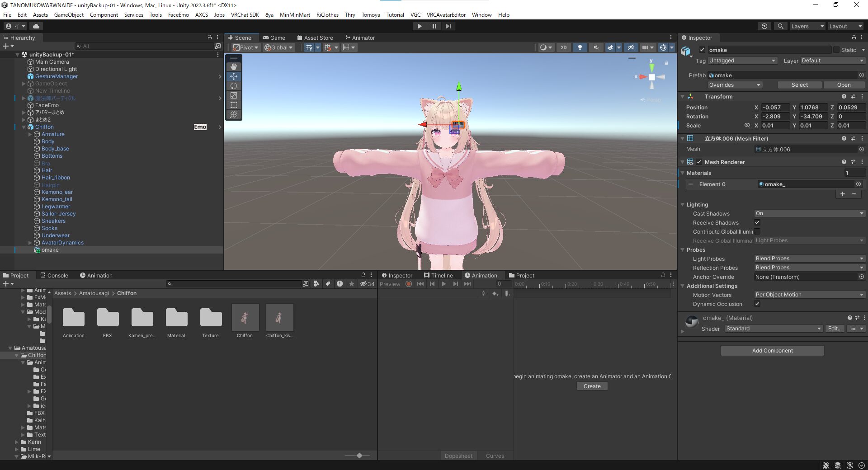Screen dimensions: 868x470
Task: Select the Rotate tool
Action: coord(234,86)
